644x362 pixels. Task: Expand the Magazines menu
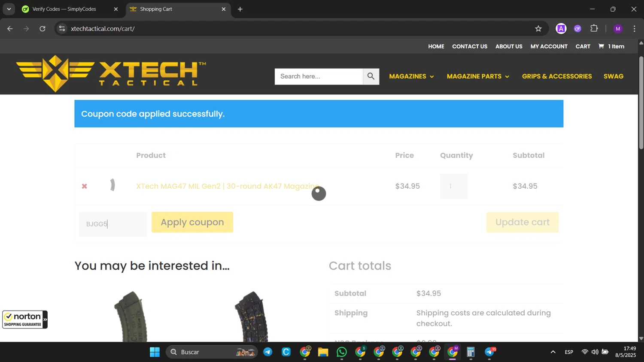pos(411,76)
